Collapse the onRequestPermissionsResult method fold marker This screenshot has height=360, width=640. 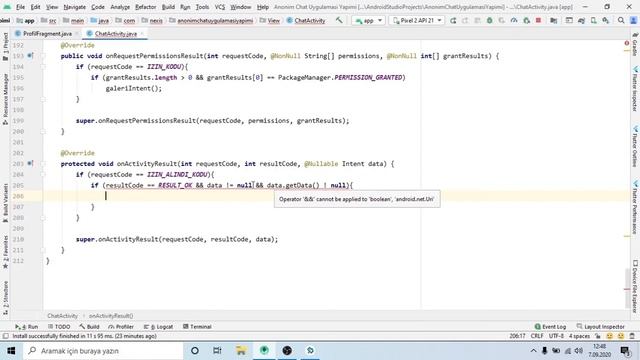[x=43, y=56]
